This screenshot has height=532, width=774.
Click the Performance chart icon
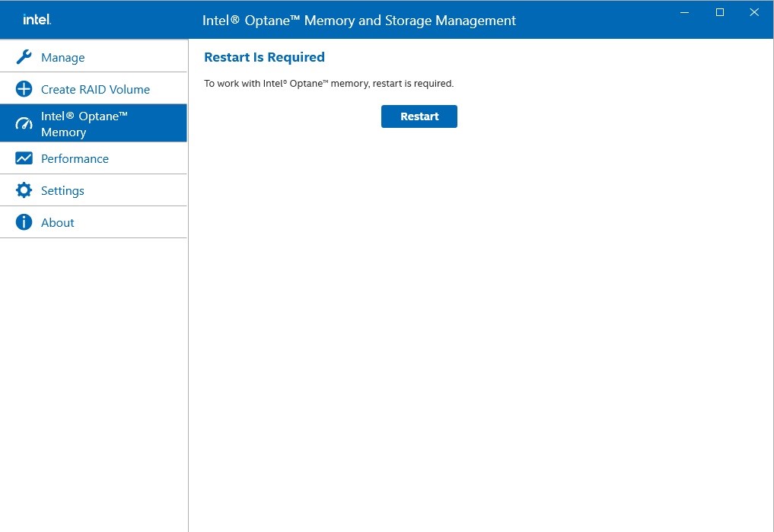[x=24, y=158]
